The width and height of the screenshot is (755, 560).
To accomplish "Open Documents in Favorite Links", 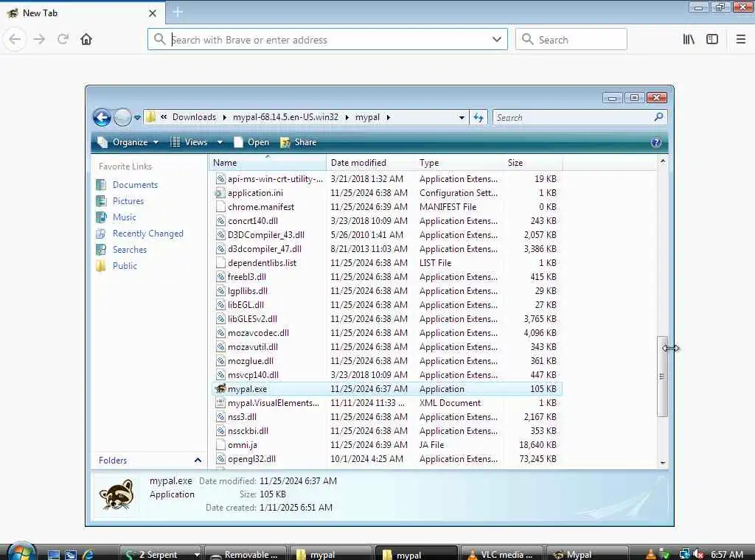I will 127,185.
